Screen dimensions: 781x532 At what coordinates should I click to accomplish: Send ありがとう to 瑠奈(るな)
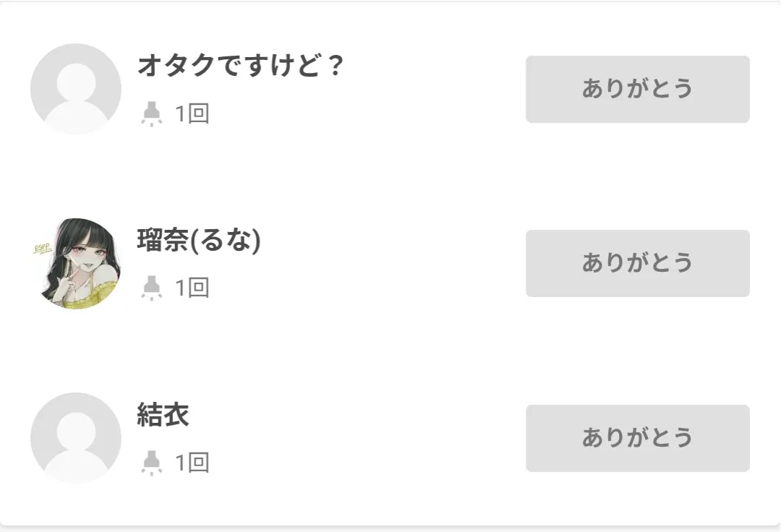637,263
